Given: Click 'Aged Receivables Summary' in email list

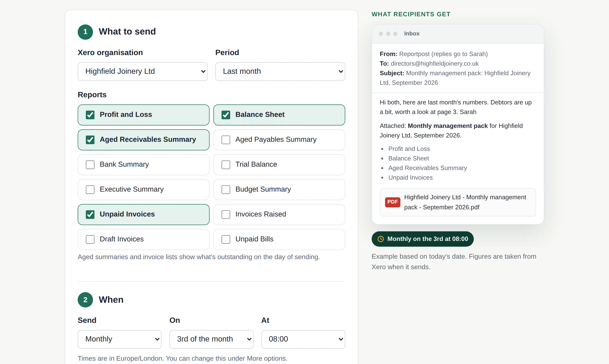Looking at the screenshot, I should tap(427, 168).
